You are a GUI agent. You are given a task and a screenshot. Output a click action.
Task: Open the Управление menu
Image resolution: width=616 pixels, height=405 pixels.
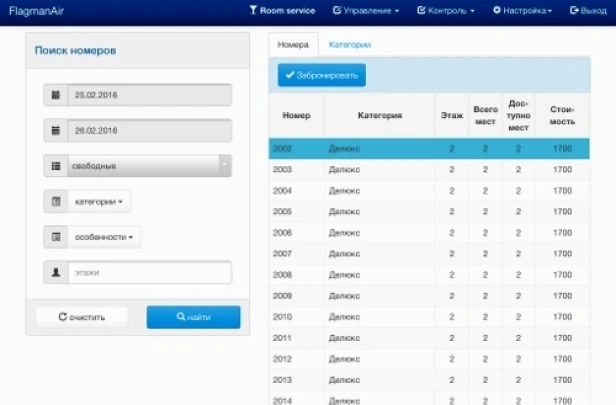[366, 11]
